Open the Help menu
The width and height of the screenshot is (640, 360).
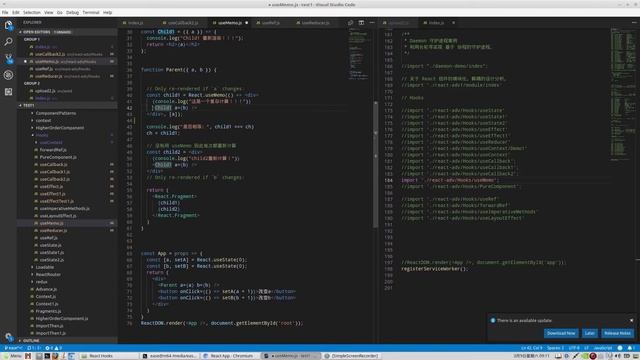[107, 13]
